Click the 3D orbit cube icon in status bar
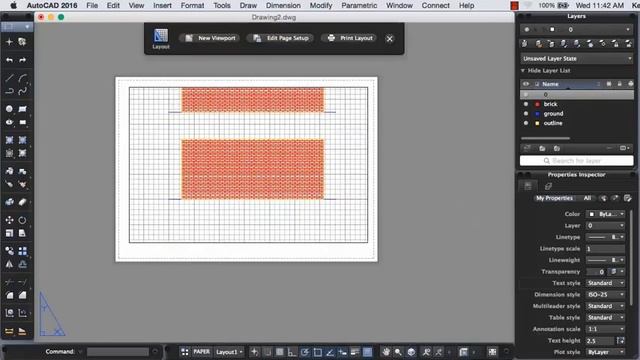The image size is (640, 360). 411,352
